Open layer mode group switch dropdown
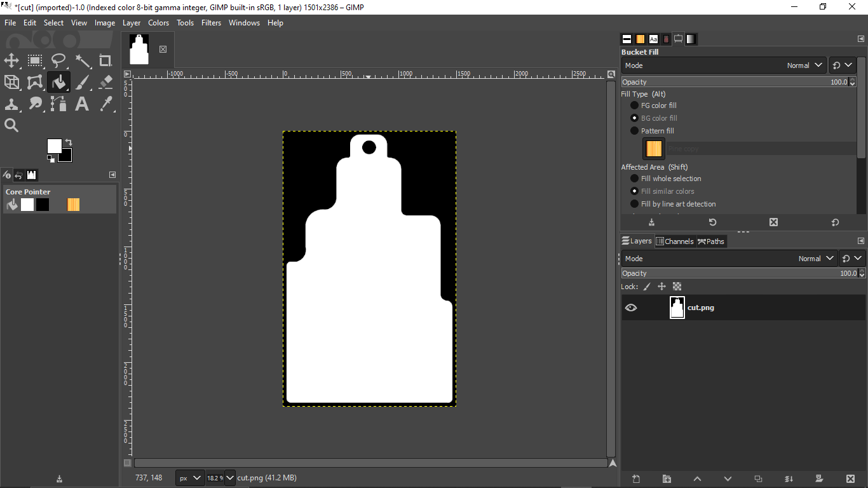868x488 pixels. (x=852, y=259)
